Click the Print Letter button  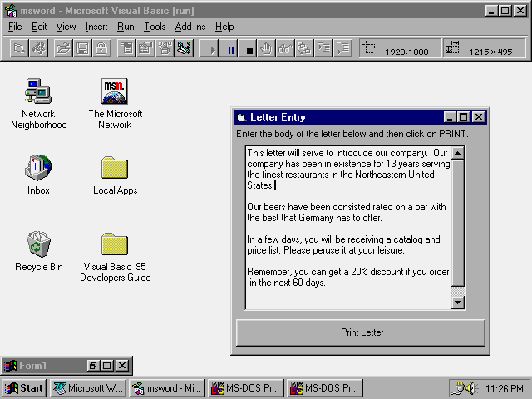tap(361, 332)
